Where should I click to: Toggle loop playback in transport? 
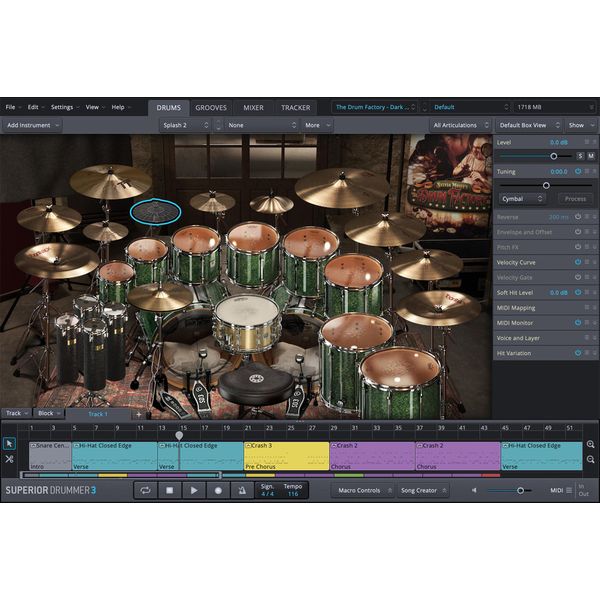tap(145, 490)
